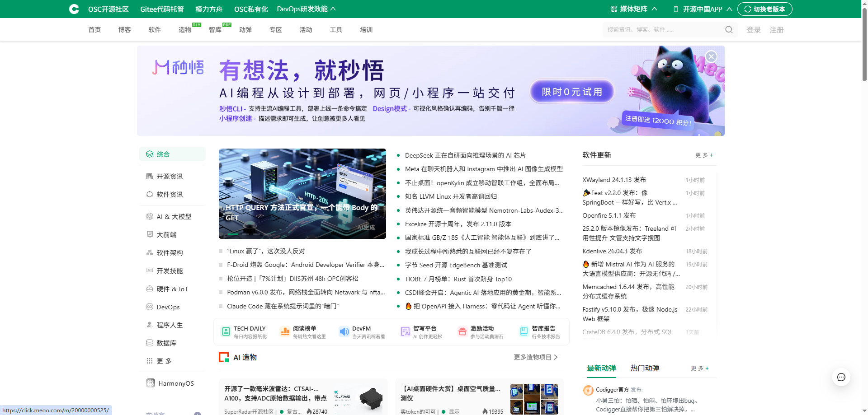Go to 首页 nav item
This screenshot has width=868, height=415.
click(x=94, y=30)
